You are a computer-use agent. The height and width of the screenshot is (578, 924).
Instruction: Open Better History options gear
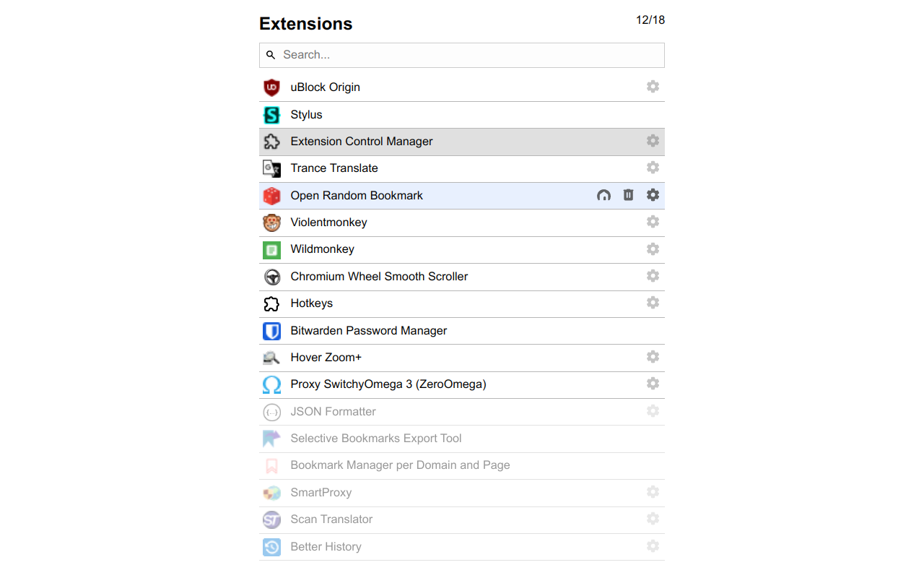click(x=653, y=546)
